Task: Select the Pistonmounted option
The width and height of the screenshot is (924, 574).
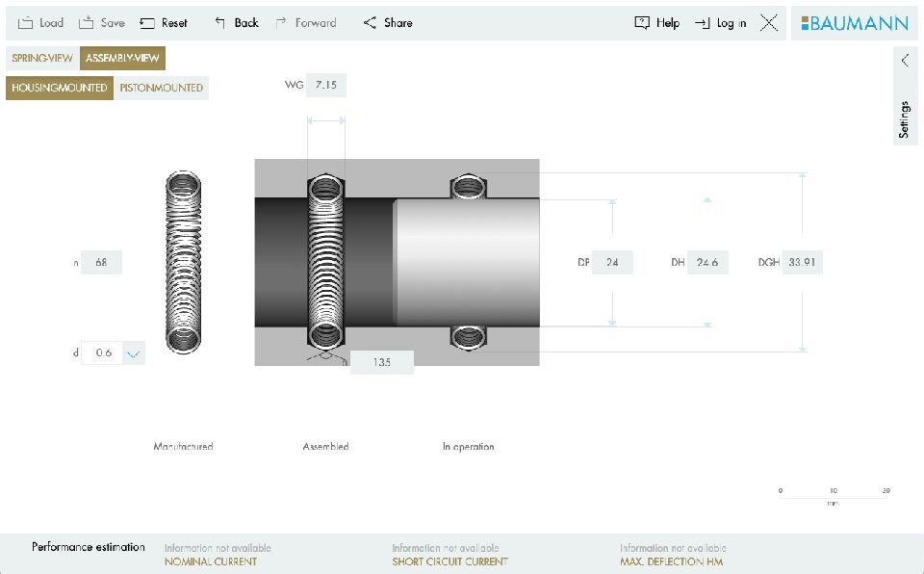Action: click(x=162, y=88)
